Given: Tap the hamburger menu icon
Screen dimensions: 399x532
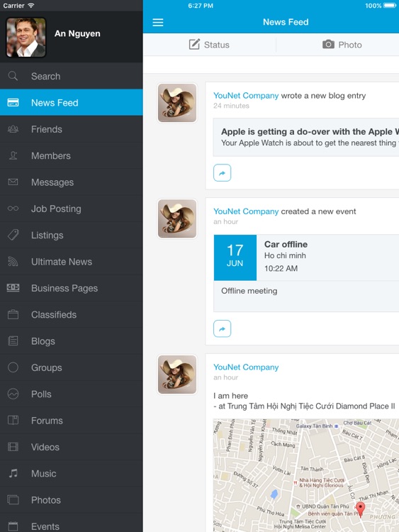Looking at the screenshot, I should pyautogui.click(x=158, y=23).
